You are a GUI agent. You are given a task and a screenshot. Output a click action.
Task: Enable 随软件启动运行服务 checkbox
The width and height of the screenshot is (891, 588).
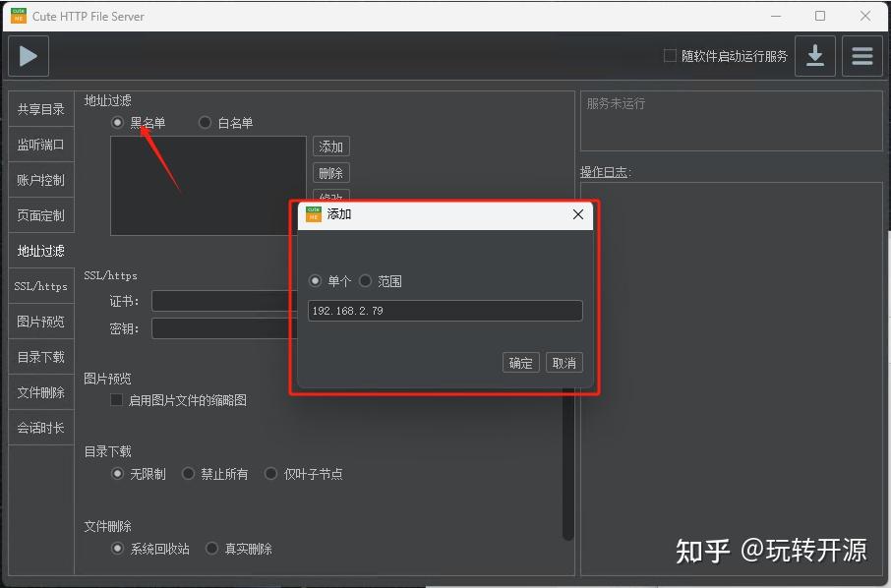(669, 55)
